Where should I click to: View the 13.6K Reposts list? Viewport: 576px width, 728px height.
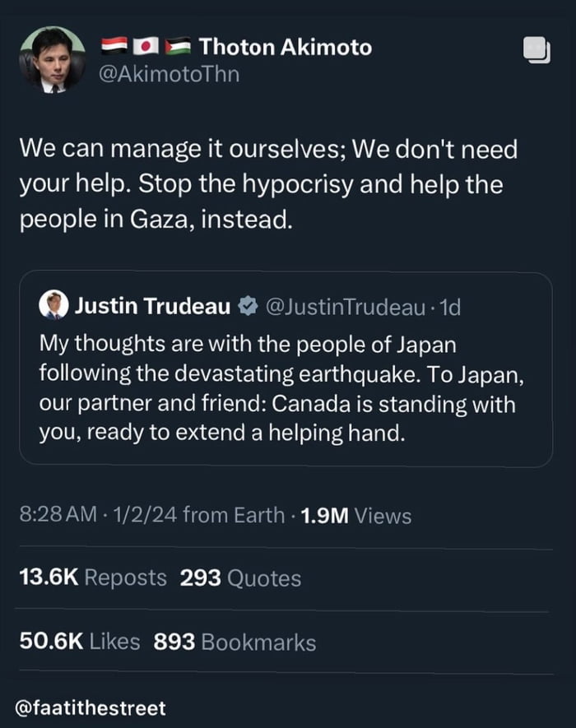point(92,578)
